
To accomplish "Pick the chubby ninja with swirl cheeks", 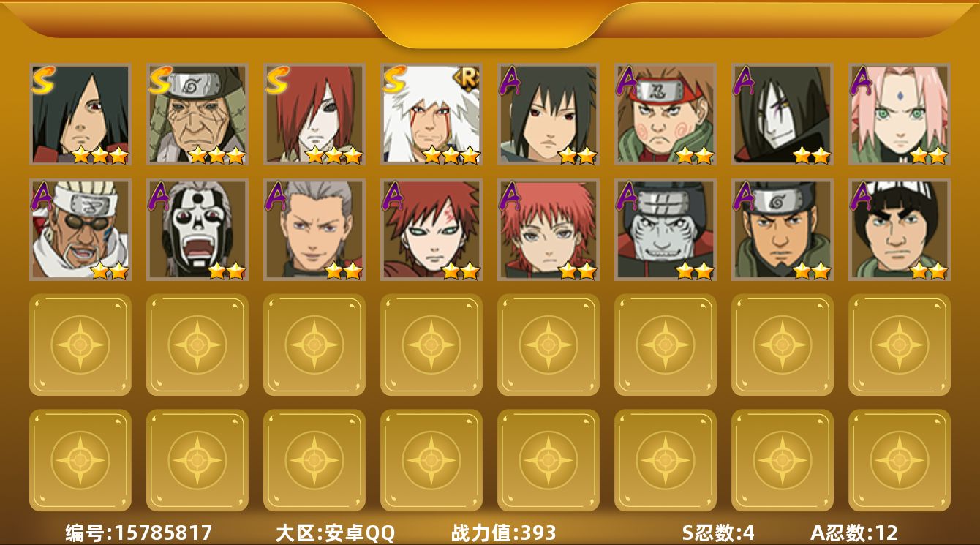I will (x=665, y=114).
